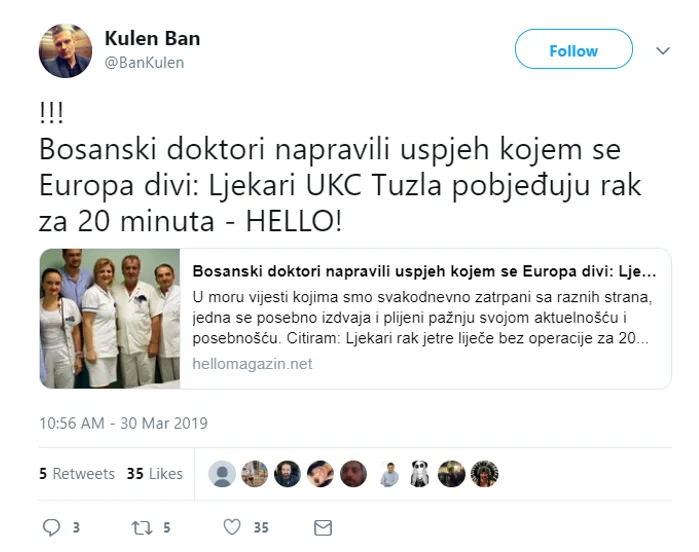Viewport: 699px width, 552px height.
Task: Reply using the speech bubble icon
Action: 51,527
